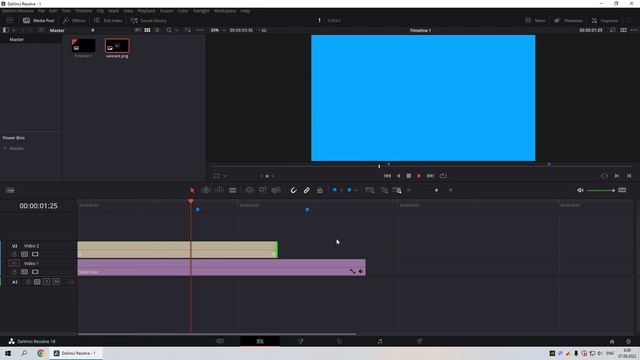Viewport: 640px width, 360px height.
Task: Open the Mixer panel
Action: pos(535,20)
